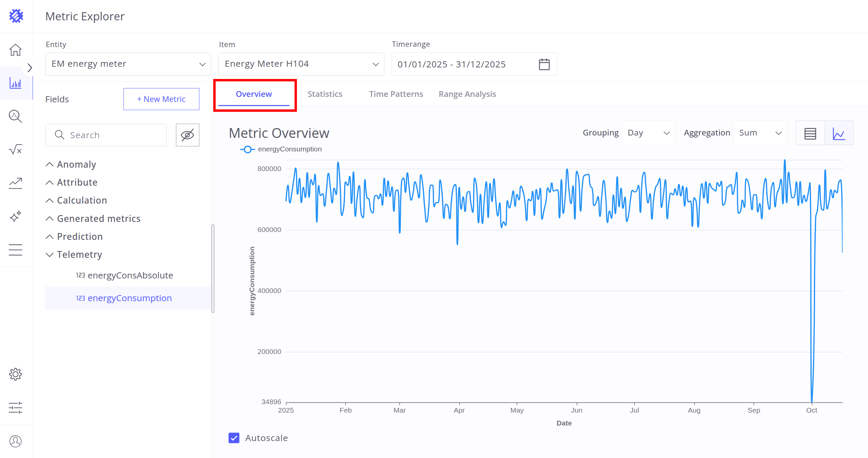Click the fields Search input

[112, 135]
